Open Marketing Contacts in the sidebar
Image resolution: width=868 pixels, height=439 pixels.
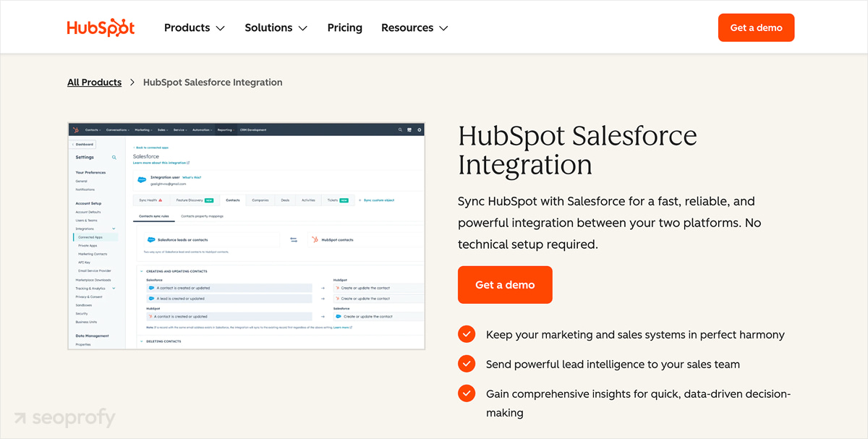tap(93, 254)
